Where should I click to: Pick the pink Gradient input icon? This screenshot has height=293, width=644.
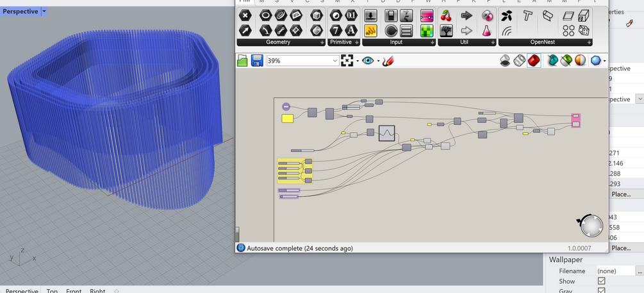(x=427, y=16)
